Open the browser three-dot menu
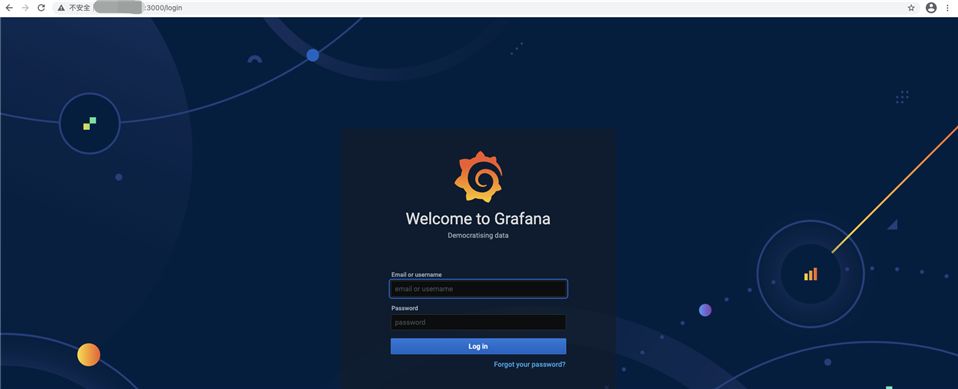Image resolution: width=958 pixels, height=389 pixels. (948, 8)
